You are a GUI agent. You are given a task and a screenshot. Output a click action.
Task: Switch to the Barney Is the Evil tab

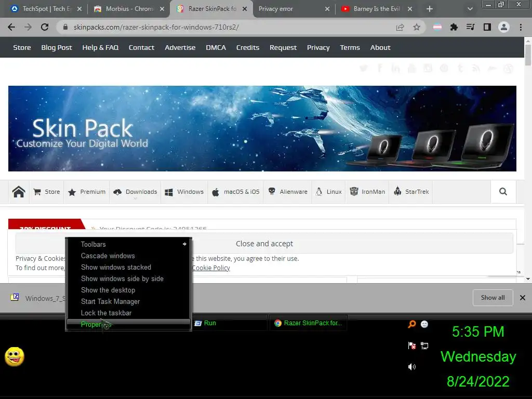[x=377, y=9]
